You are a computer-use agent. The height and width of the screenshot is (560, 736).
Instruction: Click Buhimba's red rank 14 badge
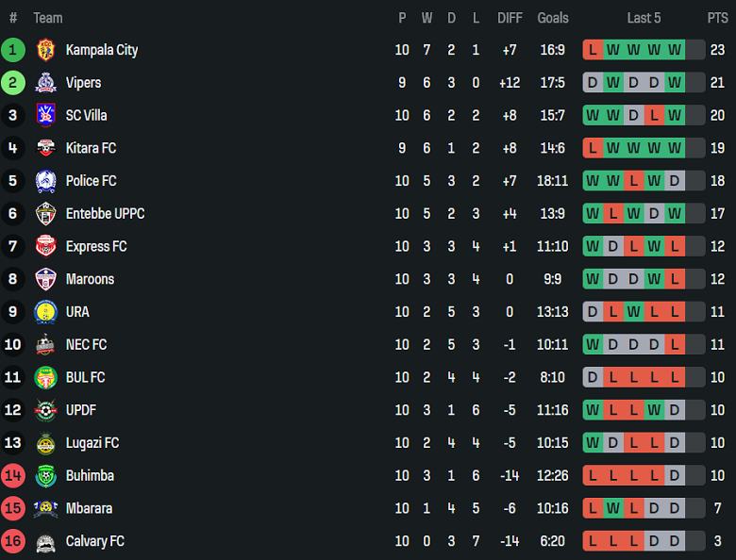pyautogui.click(x=13, y=476)
